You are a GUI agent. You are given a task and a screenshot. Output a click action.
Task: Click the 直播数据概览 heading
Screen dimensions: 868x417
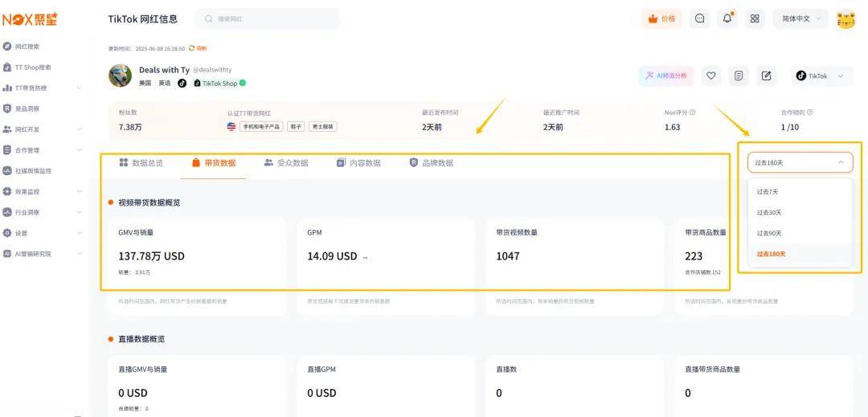click(141, 339)
